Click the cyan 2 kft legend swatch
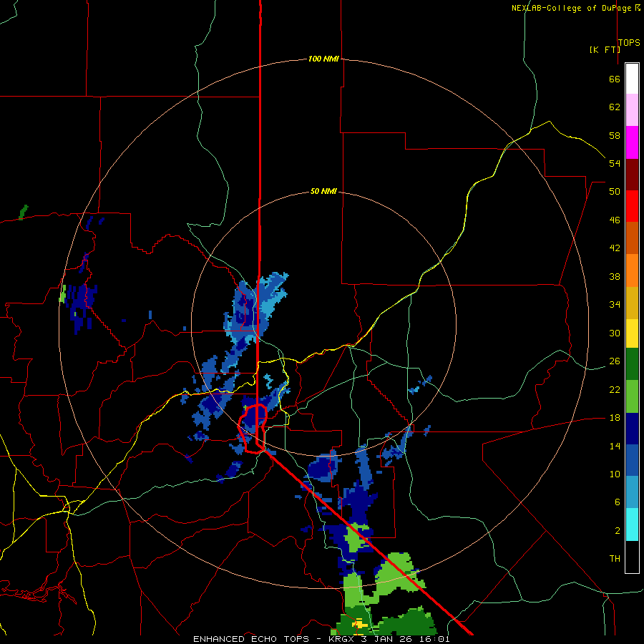Viewport: 644px width, 644px height. click(632, 525)
